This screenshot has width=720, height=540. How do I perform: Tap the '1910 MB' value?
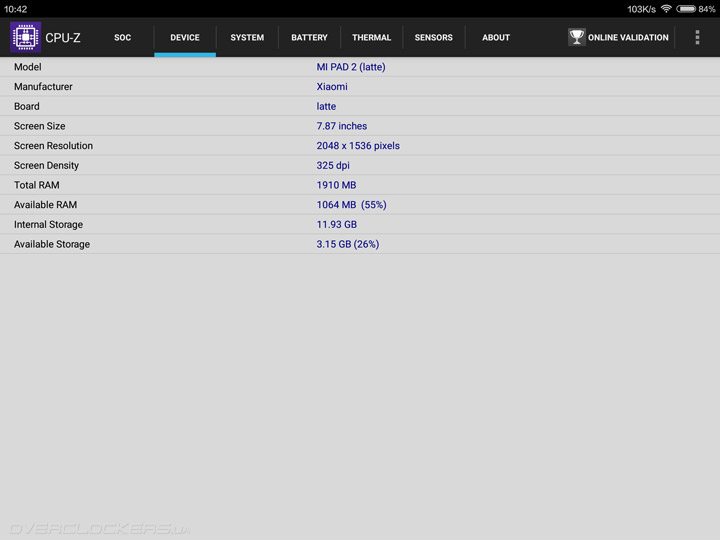click(x=336, y=186)
